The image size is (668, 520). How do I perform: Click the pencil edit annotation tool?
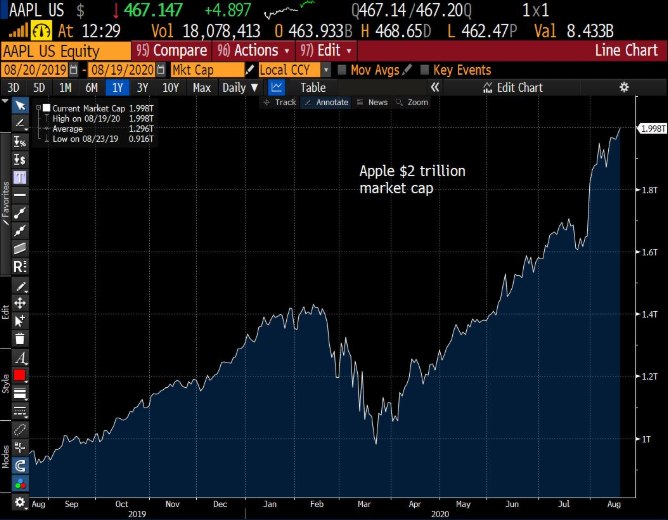tap(20, 286)
